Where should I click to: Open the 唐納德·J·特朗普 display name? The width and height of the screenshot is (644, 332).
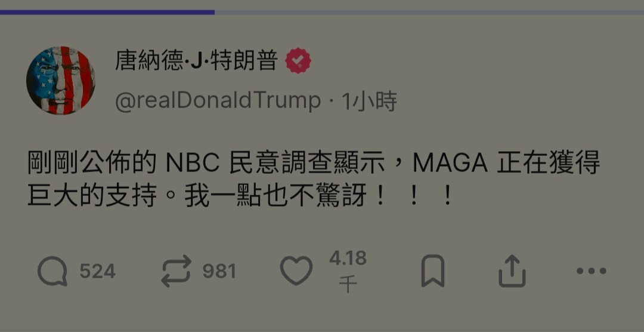coord(196,60)
